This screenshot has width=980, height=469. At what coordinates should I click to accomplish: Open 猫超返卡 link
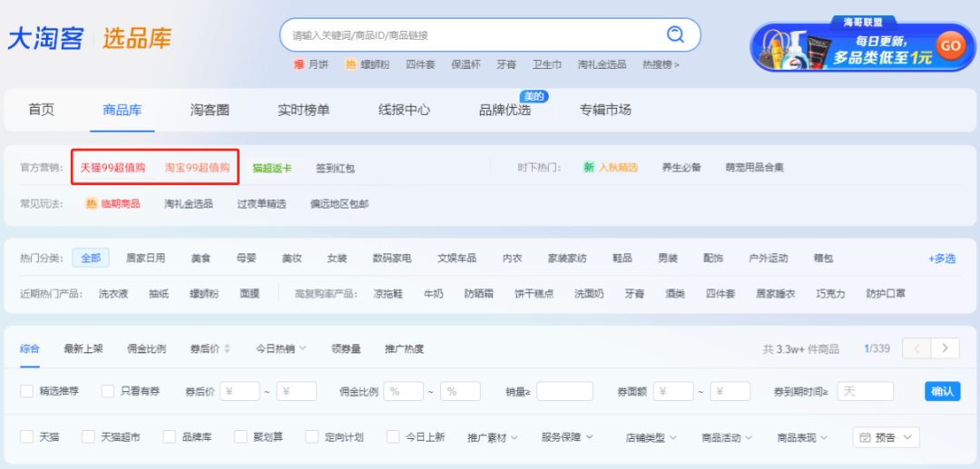272,168
